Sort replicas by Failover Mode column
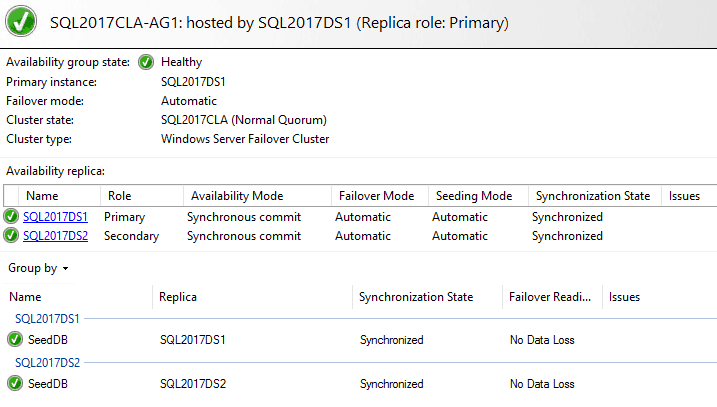The width and height of the screenshot is (717, 407). tap(380, 196)
